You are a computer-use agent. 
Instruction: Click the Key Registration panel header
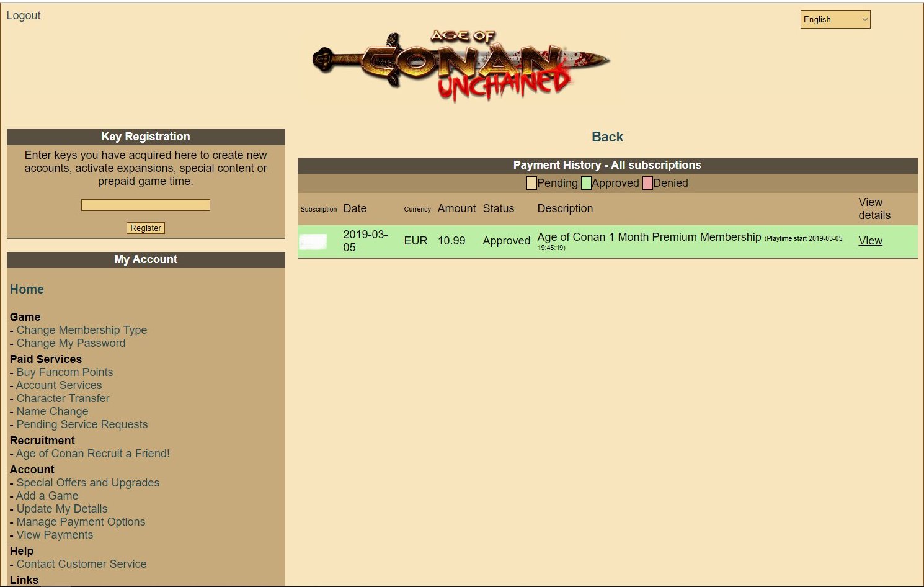(x=146, y=137)
